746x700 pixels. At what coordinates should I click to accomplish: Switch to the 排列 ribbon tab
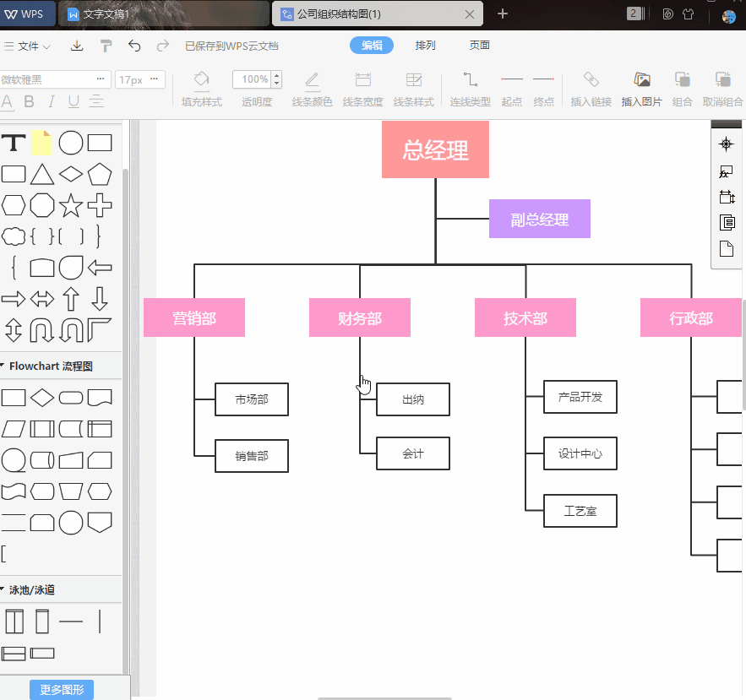click(426, 45)
